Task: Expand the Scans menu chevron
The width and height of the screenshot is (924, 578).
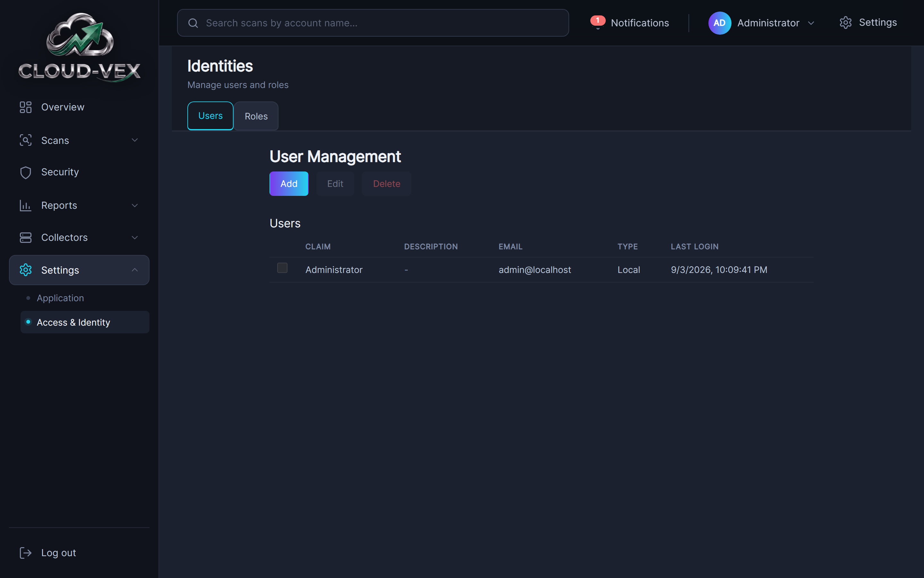Action: tap(135, 140)
